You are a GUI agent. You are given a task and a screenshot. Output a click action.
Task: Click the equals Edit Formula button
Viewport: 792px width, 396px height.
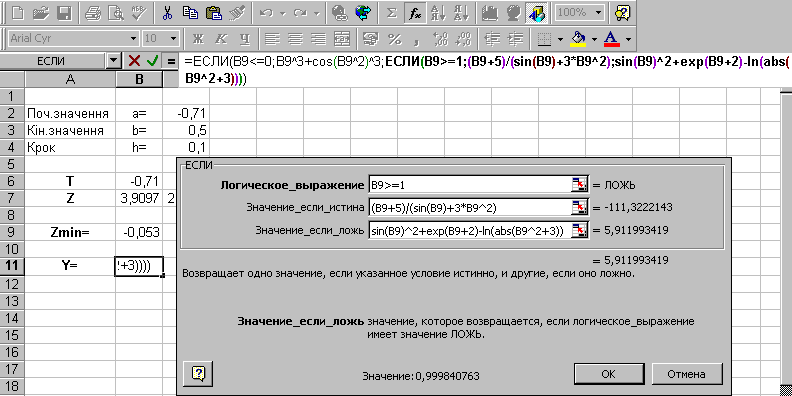click(171, 61)
